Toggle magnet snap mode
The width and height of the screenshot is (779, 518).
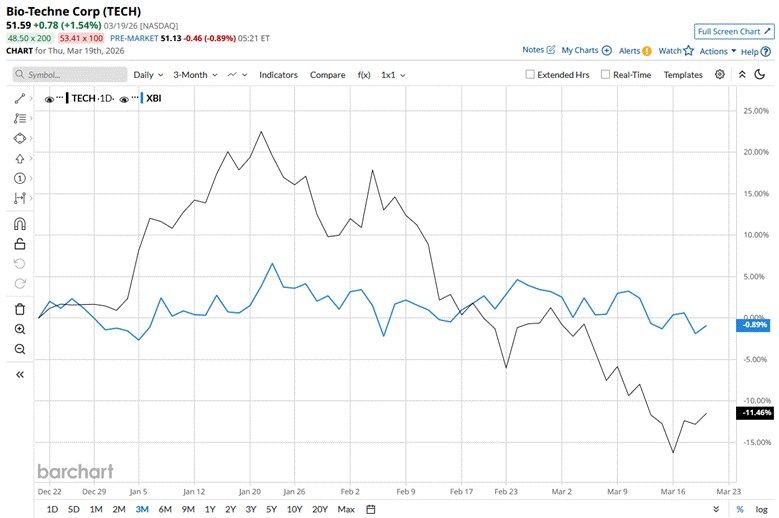point(19,224)
